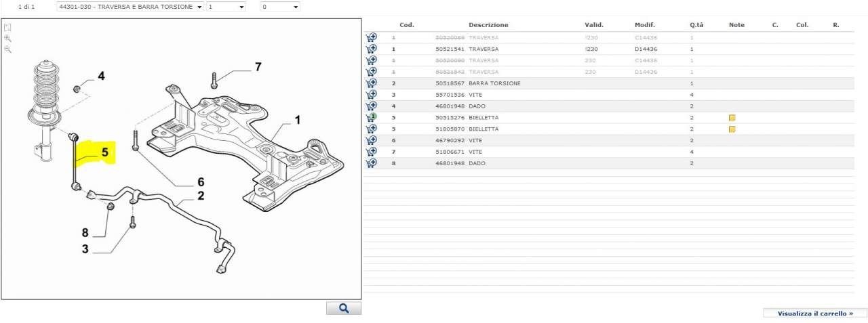The height and width of the screenshot is (323, 868).
Task: Add VITE 55701536 to cart
Action: coord(371,95)
